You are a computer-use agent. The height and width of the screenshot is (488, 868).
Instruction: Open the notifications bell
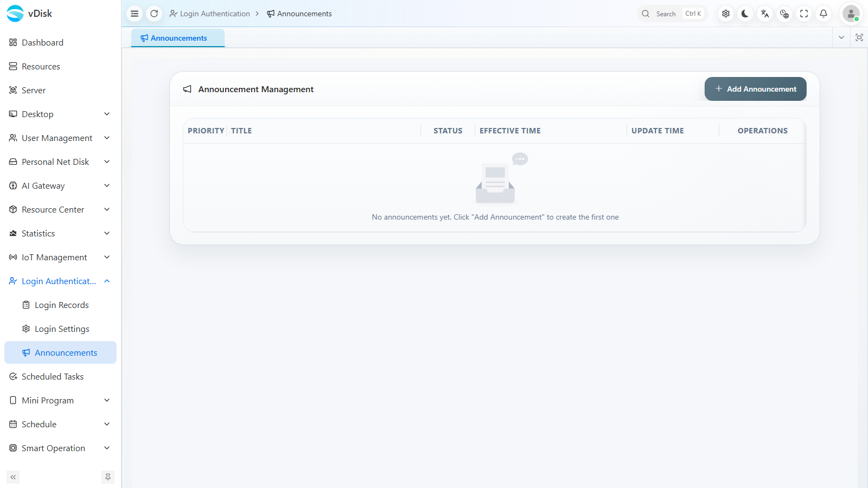click(x=824, y=14)
